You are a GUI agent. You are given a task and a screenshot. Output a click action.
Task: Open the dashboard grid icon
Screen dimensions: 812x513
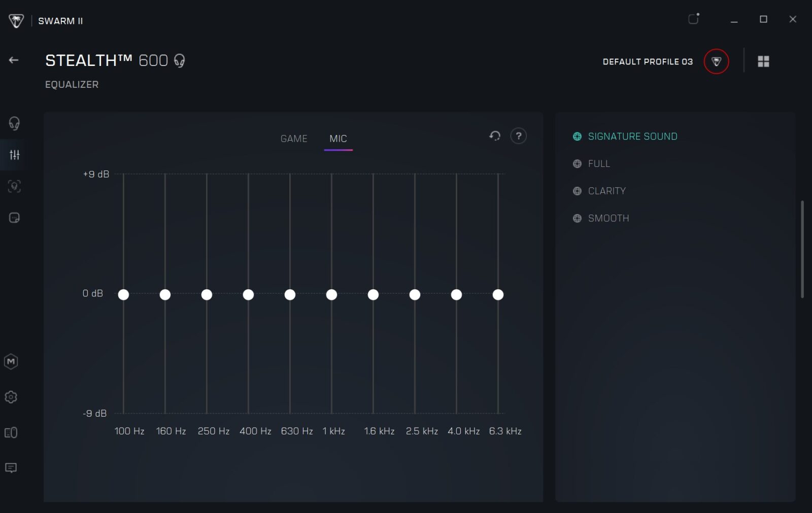click(763, 61)
